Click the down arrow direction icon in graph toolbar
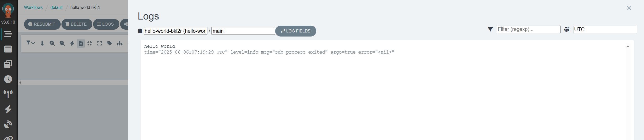The height and width of the screenshot is (140, 644). (42, 43)
